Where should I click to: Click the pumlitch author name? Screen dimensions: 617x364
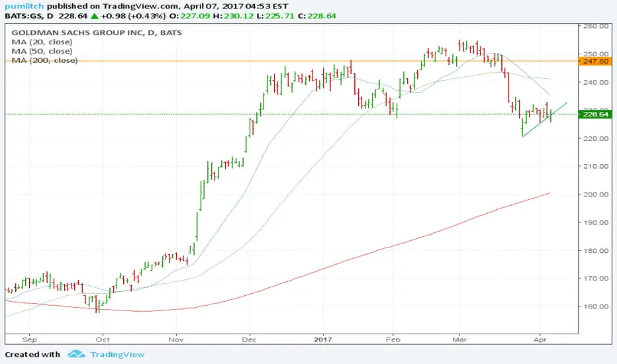coord(24,7)
